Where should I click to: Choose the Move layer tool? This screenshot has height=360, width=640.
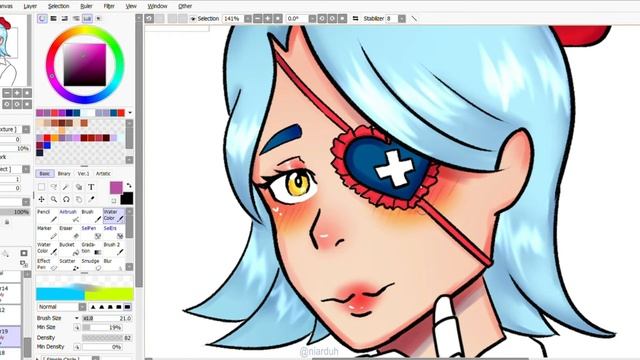[x=41, y=199]
